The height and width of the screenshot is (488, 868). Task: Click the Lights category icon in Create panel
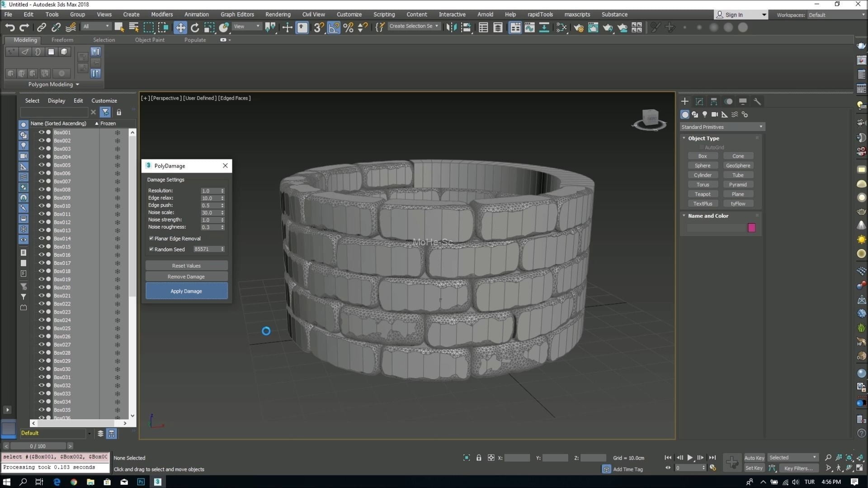point(705,114)
